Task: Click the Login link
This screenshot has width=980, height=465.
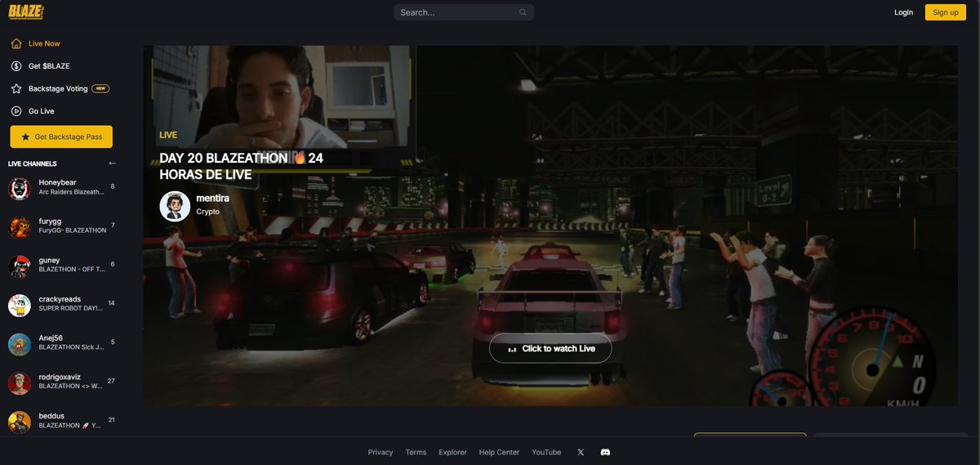Action: (903, 12)
